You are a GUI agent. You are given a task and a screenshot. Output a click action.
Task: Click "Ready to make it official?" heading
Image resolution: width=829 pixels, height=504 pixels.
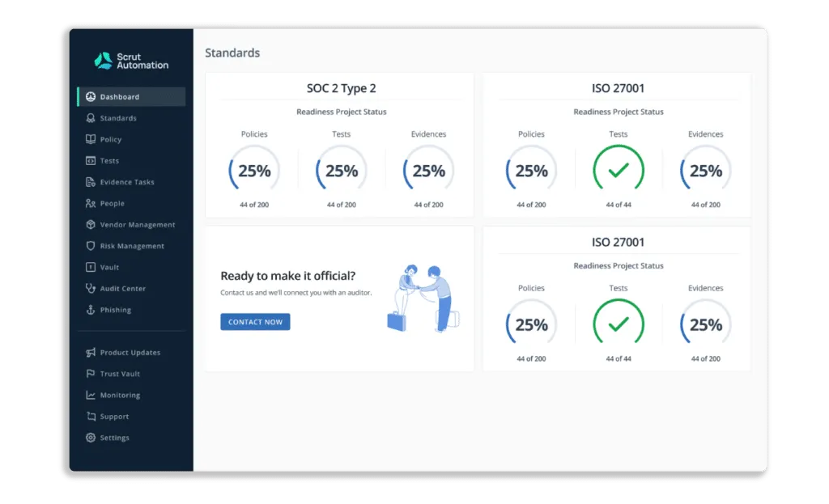pyautogui.click(x=287, y=276)
